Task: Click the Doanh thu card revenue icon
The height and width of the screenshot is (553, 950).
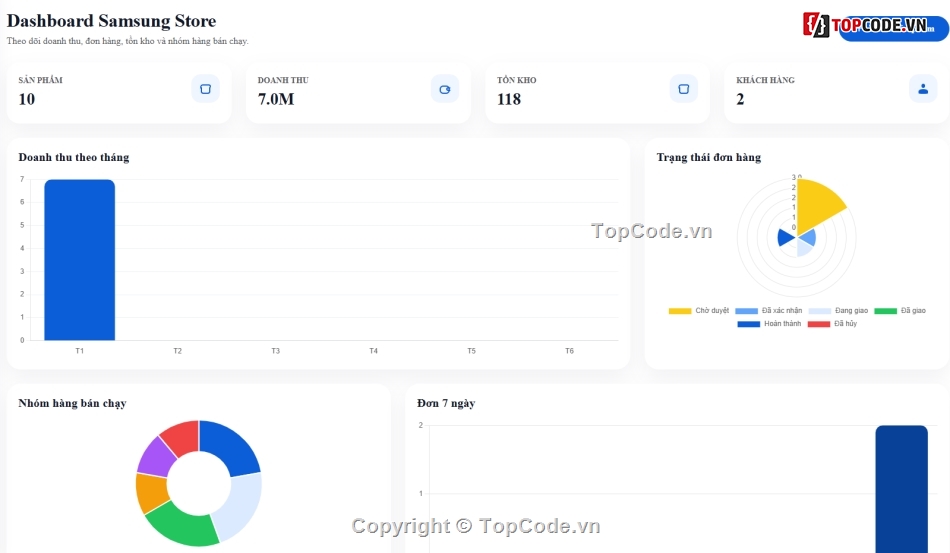Action: (x=445, y=89)
